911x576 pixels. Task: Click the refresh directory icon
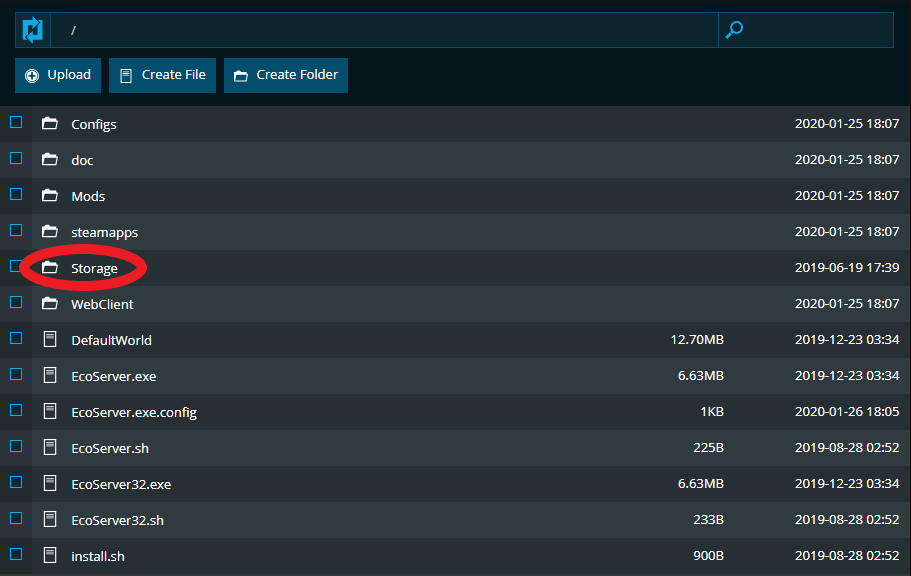click(x=33, y=30)
